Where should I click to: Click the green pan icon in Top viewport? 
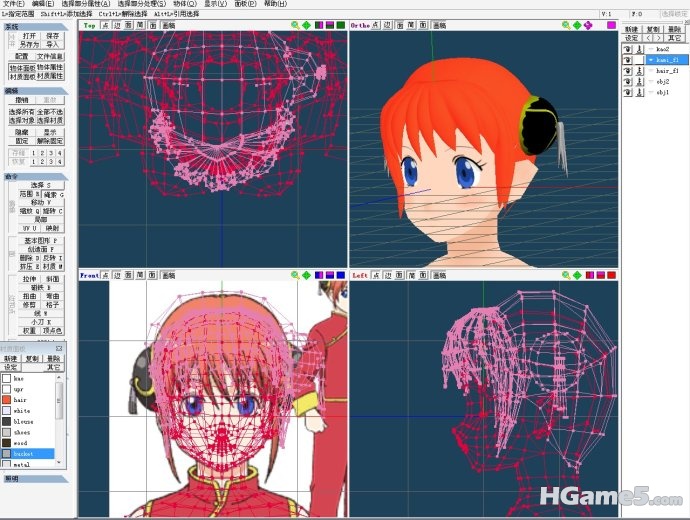[x=305, y=25]
